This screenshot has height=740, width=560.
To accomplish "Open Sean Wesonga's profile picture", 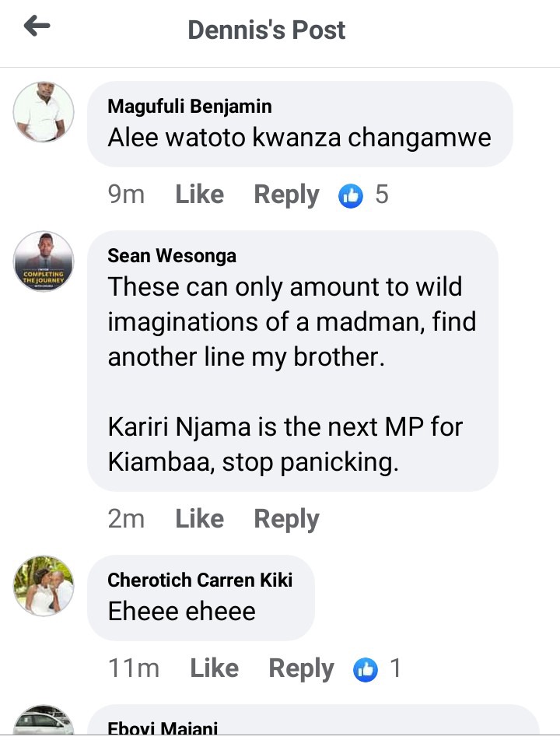I will pos(44,261).
